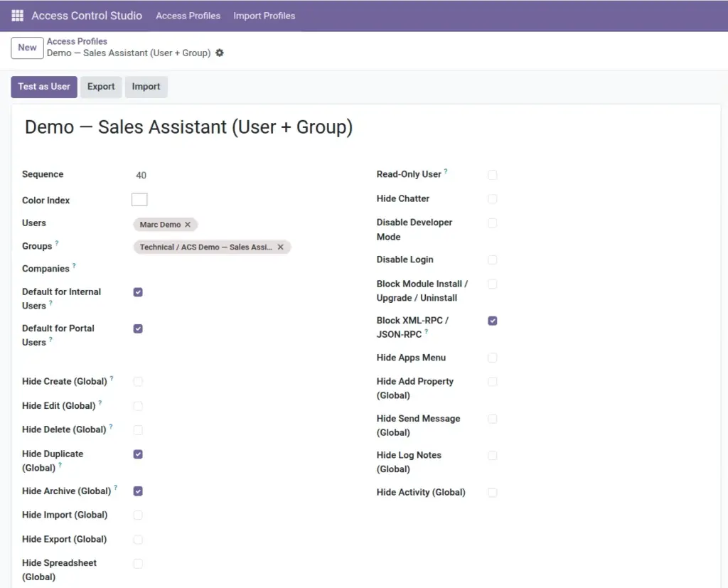Screen dimensions: 728x588
Task: Enable Hide Import (Global)
Action: coord(138,515)
